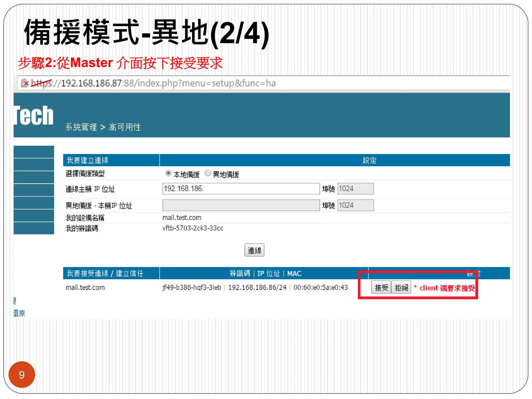Click port field beside 異地備援 本機IP
Viewport: 532px width, 399px height.
coord(355,205)
